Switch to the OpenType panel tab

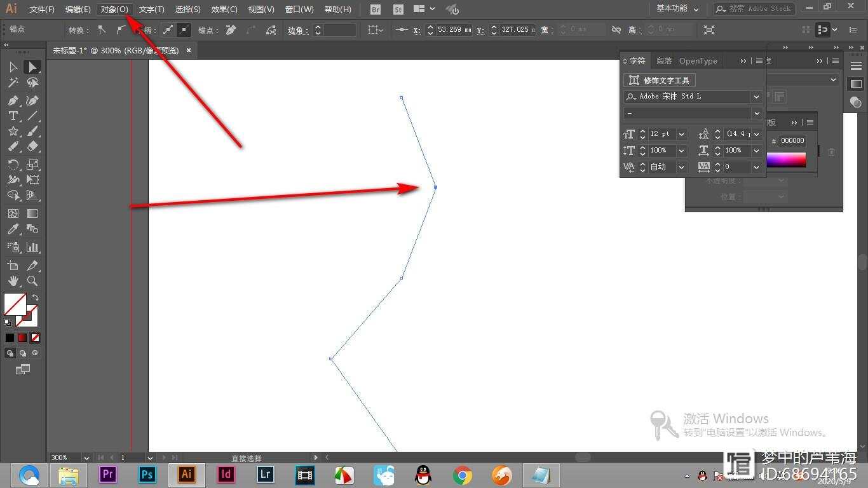[698, 61]
